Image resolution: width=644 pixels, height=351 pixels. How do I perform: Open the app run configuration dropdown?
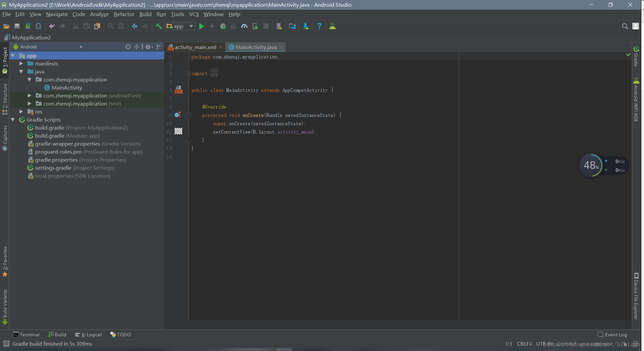click(180, 26)
